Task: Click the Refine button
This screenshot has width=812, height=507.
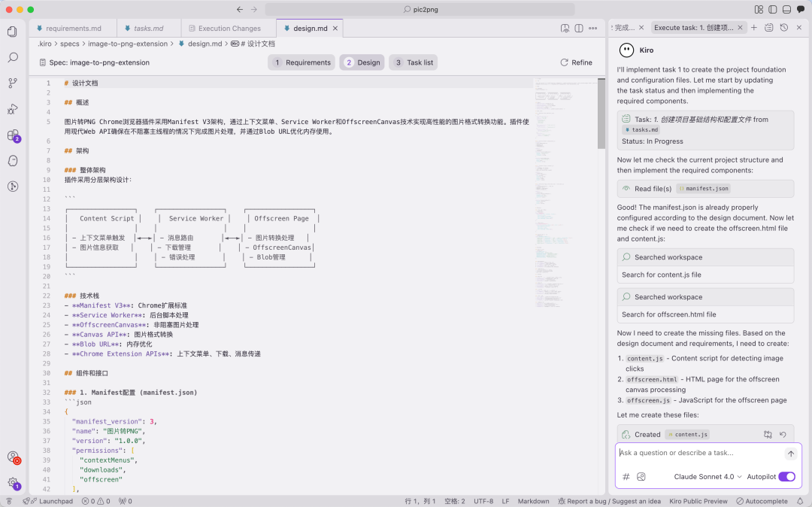Action: pos(576,62)
